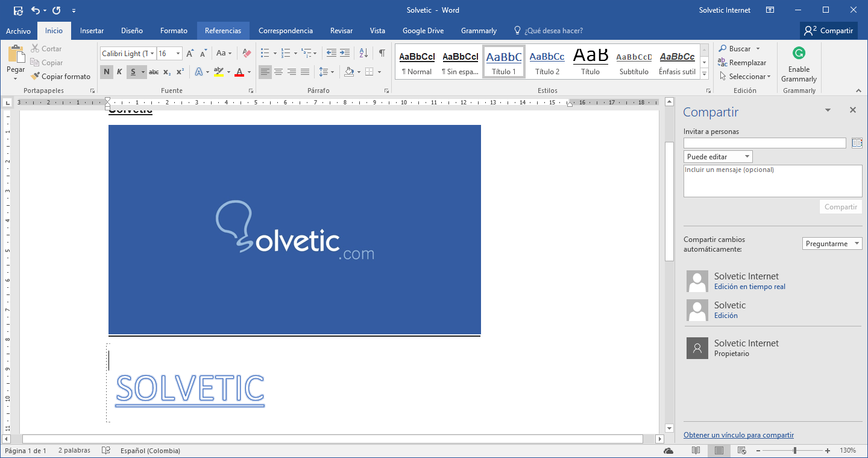Open the font name dropdown
The image size is (868, 458).
click(x=152, y=54)
